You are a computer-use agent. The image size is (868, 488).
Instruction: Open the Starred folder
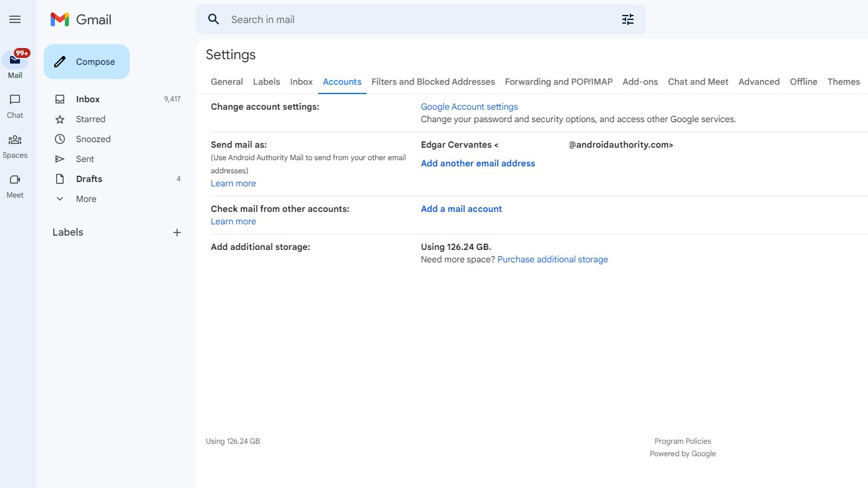point(90,119)
